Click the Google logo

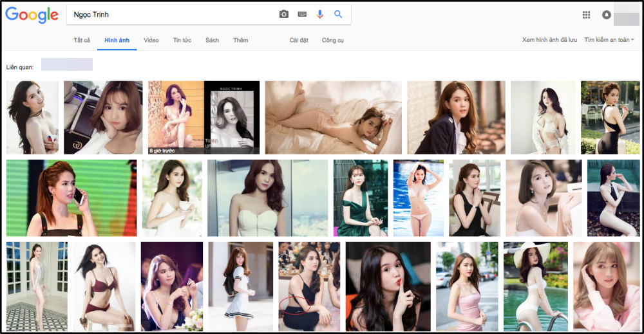(32, 15)
